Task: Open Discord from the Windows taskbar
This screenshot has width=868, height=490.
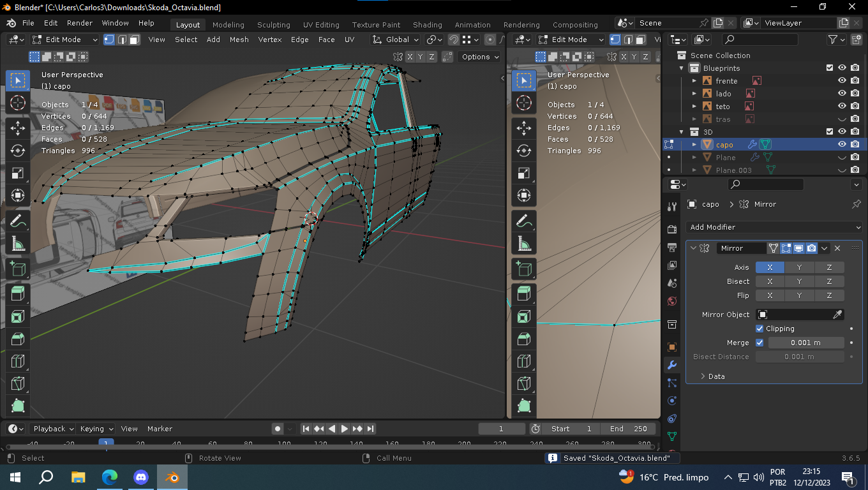Action: coord(140,477)
